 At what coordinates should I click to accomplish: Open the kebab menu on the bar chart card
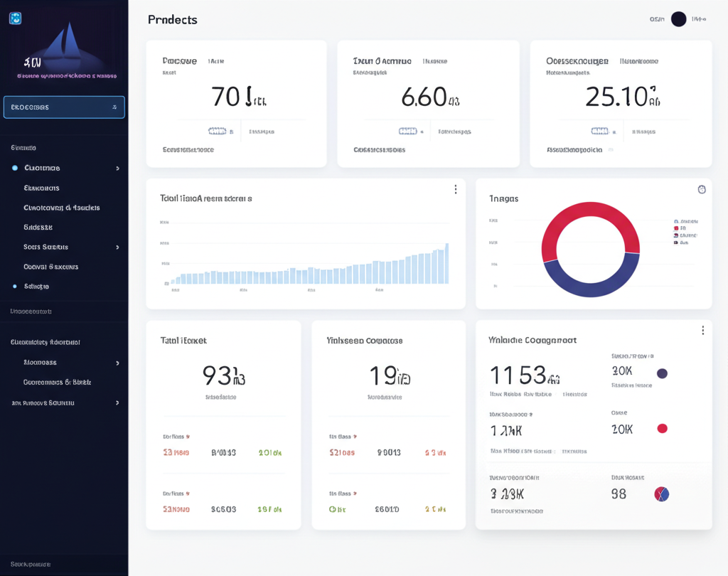pyautogui.click(x=456, y=189)
